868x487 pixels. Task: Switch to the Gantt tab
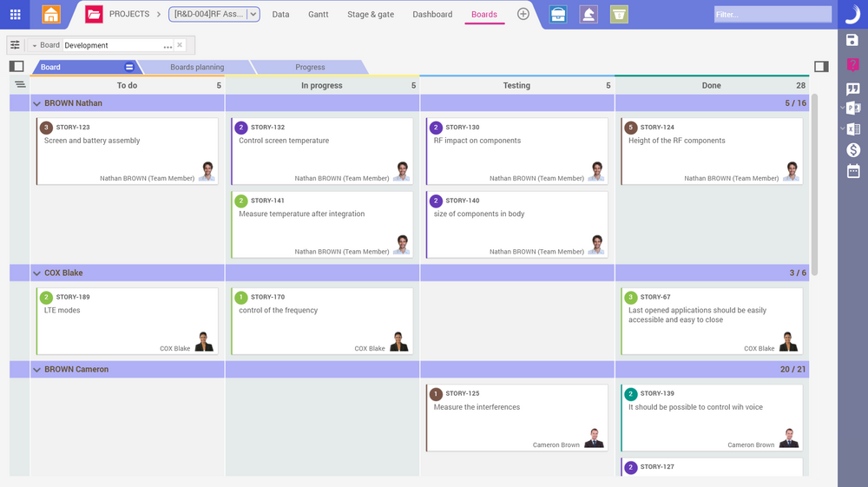[318, 14]
